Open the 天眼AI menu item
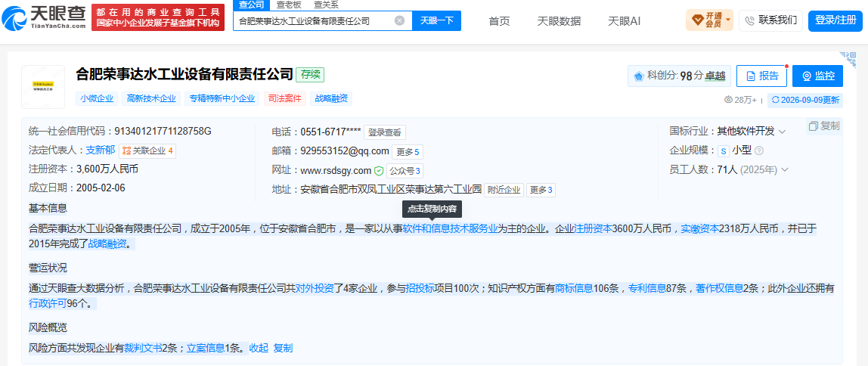 pos(624,21)
